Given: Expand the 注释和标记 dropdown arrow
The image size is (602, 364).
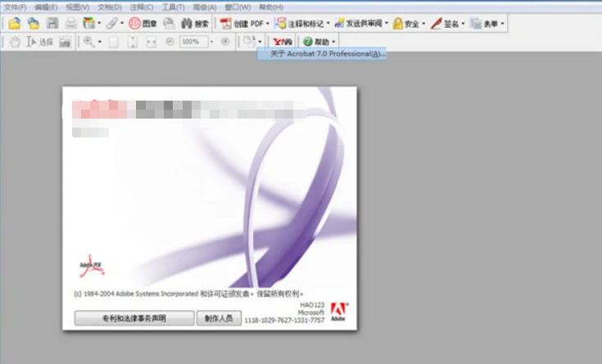Looking at the screenshot, I should click(328, 24).
